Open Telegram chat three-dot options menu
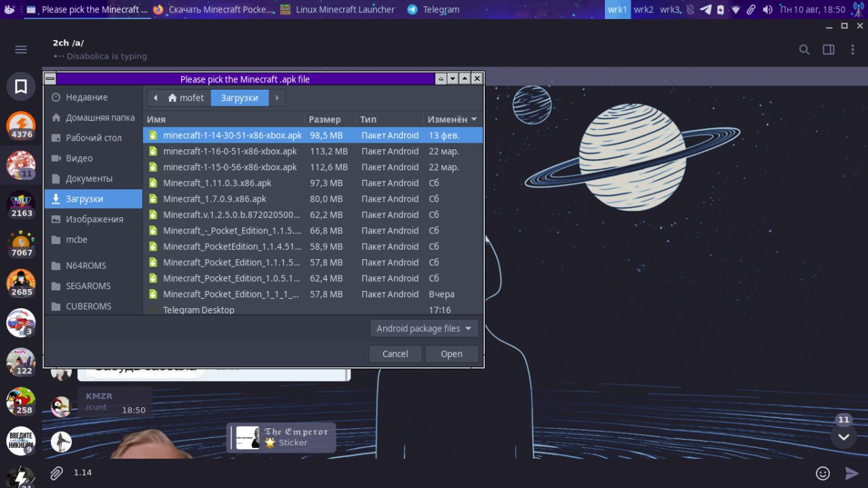The image size is (868, 488). click(x=853, y=50)
